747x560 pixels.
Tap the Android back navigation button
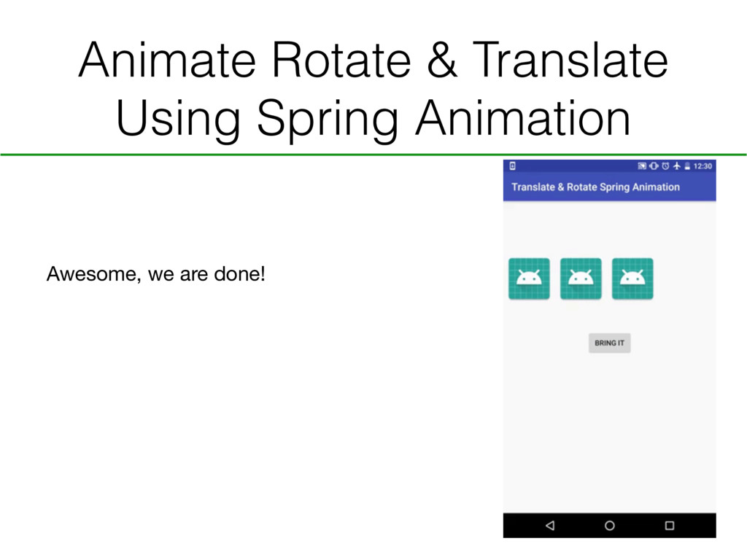click(x=550, y=526)
